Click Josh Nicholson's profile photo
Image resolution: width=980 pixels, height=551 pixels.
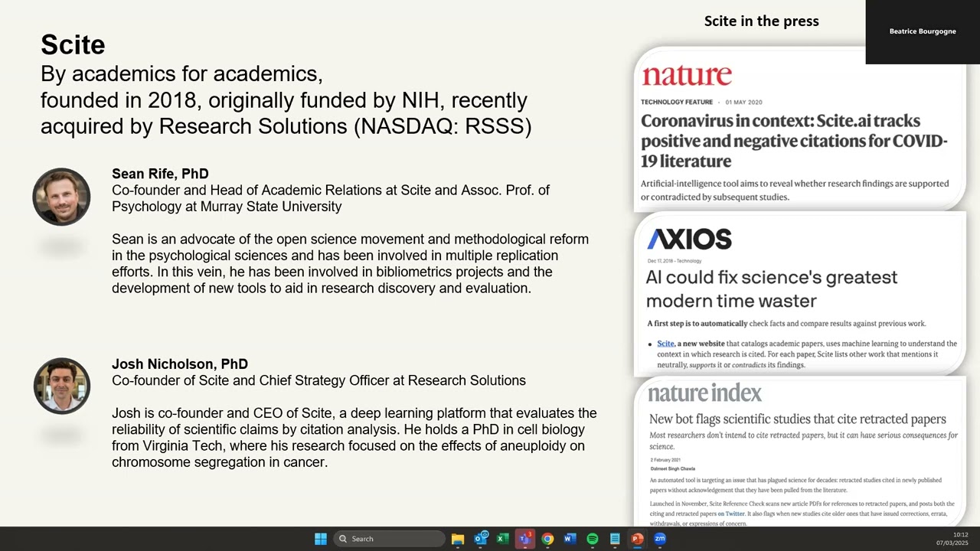click(x=61, y=386)
